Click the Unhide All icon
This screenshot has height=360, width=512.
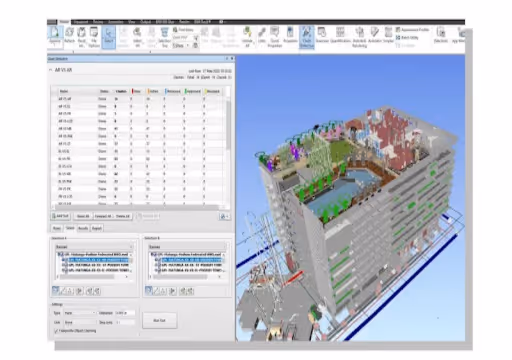tap(247, 37)
